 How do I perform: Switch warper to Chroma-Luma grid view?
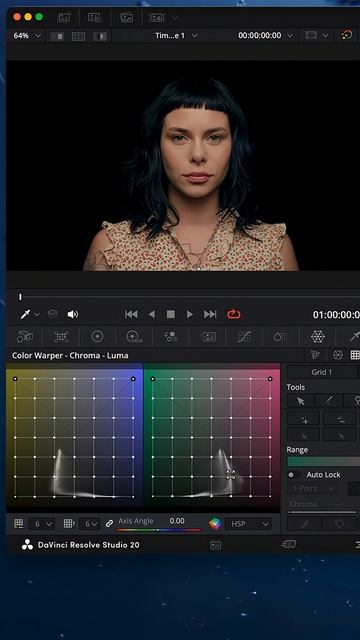pos(355,355)
